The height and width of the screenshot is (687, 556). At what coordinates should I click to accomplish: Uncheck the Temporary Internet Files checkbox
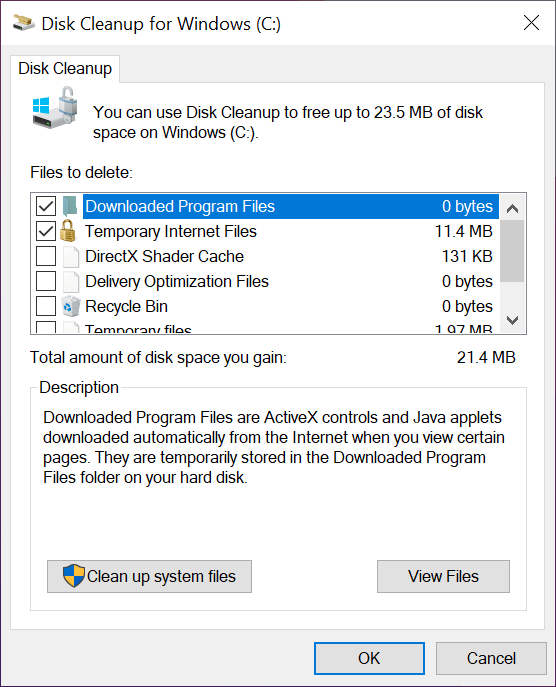tap(46, 231)
